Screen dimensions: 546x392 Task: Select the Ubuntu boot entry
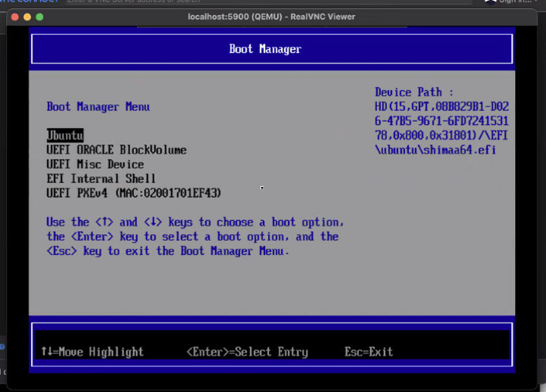pos(65,135)
